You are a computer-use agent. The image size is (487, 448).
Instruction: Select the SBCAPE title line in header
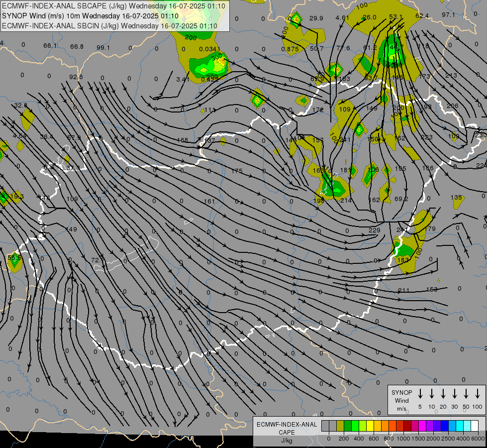pos(114,6)
